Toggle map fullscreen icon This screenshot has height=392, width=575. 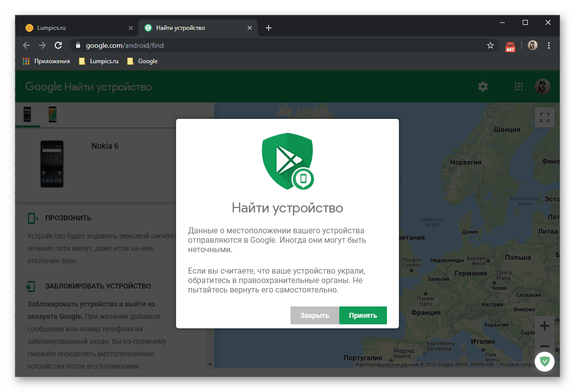click(545, 117)
